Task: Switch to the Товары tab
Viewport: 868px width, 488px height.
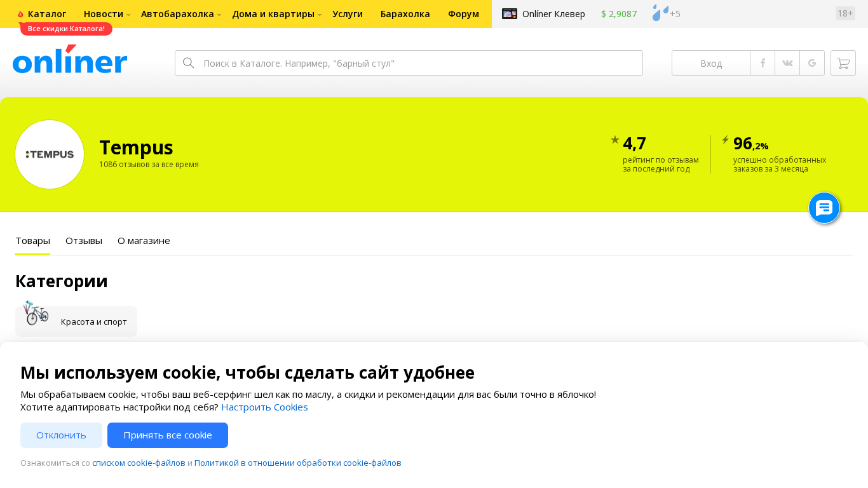Action: (x=32, y=241)
